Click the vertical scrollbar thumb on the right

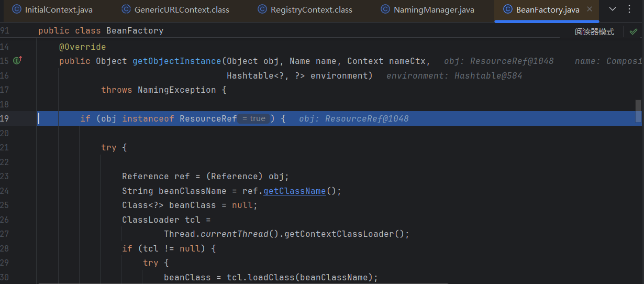coord(638,111)
